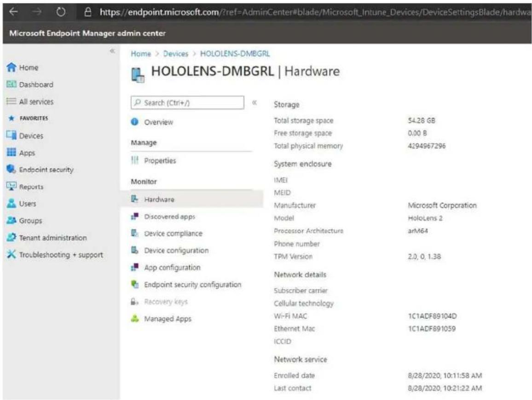
Task: Click the device icon beside HOLOLENS-DMBGRL title
Action: tap(138, 74)
